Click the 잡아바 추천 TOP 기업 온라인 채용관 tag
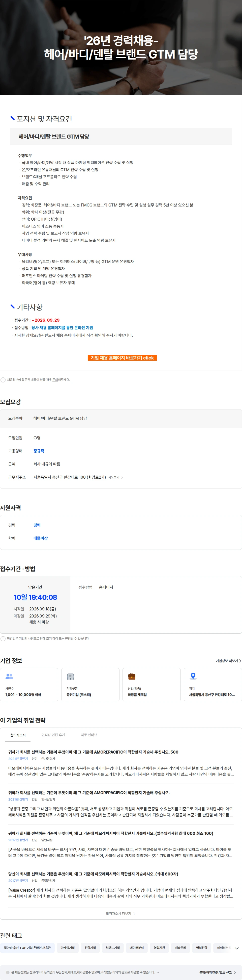The height and width of the screenshot is (980, 242). click(27, 948)
